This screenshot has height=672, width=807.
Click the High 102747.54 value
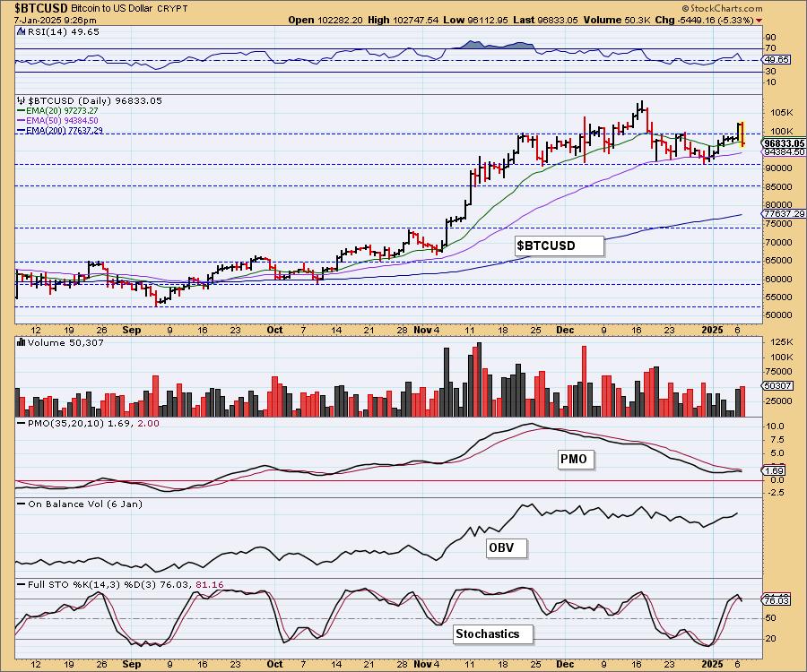pos(403,20)
